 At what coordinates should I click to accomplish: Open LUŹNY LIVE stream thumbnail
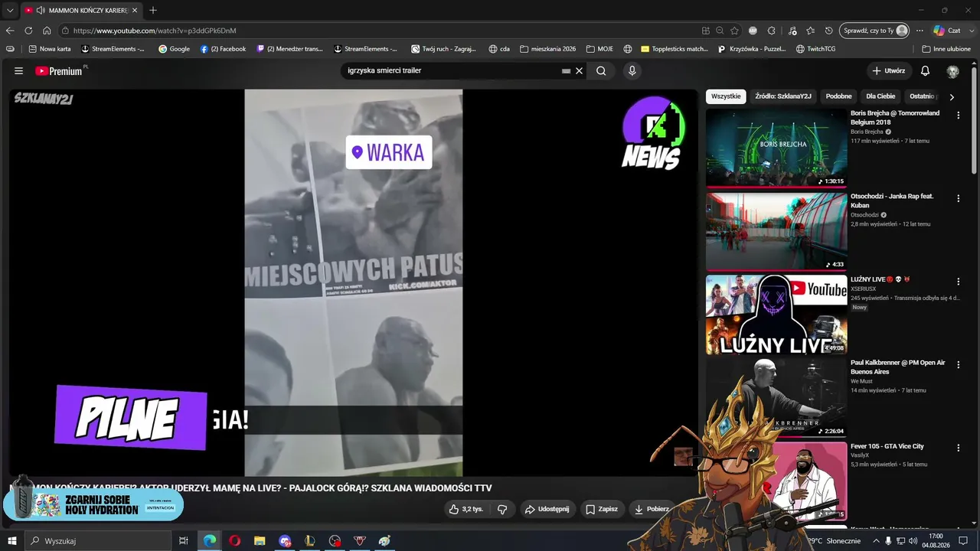tap(776, 315)
